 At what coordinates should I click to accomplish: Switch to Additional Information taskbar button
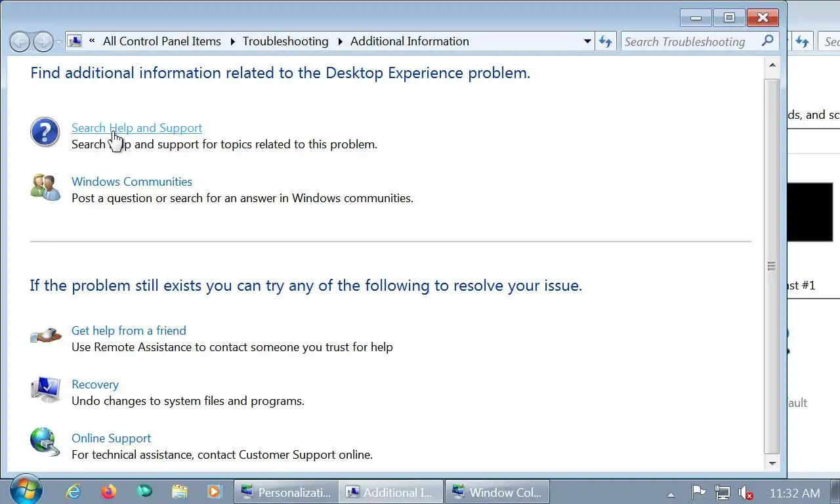(392, 492)
